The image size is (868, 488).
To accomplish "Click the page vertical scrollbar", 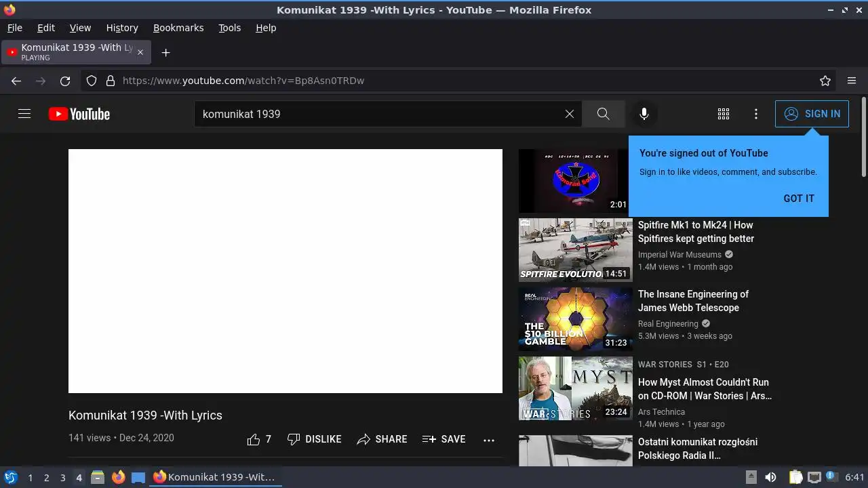I will click(x=863, y=138).
